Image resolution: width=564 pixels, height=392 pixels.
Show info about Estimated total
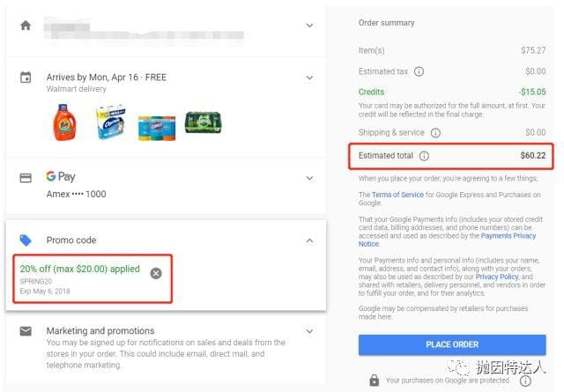[x=424, y=156]
